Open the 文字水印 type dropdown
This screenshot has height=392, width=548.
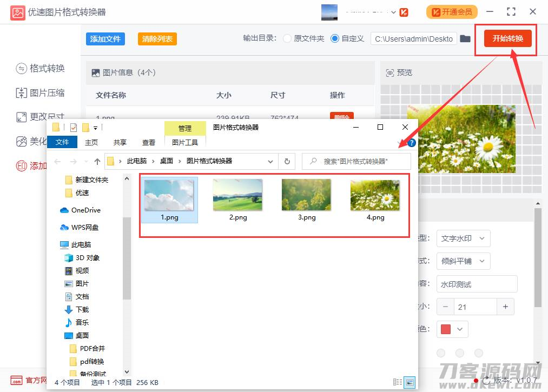[463, 238]
